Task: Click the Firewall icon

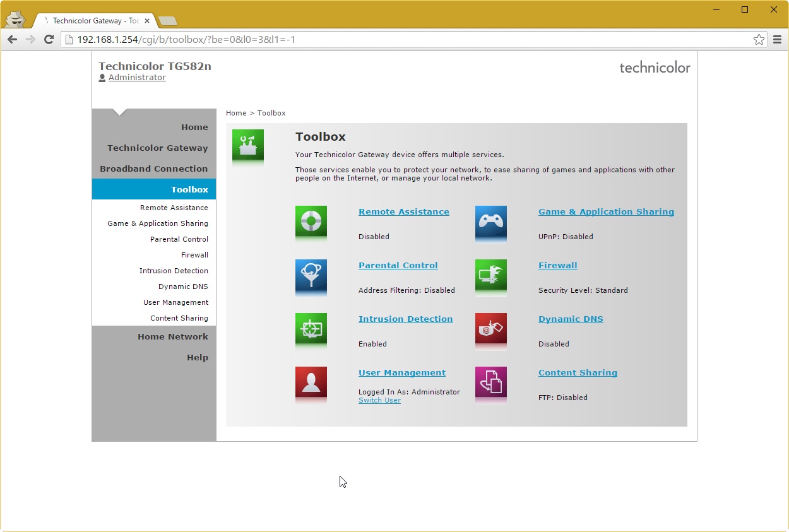Action: (491, 275)
